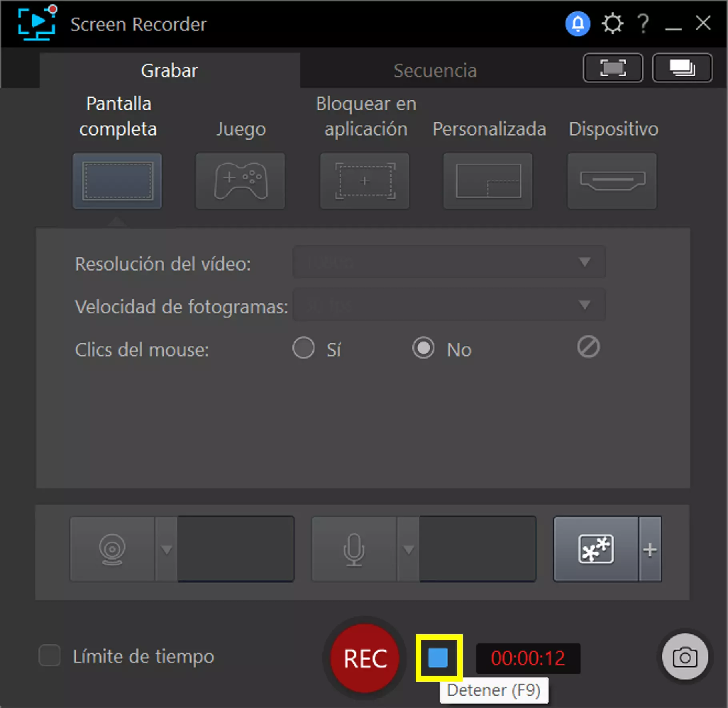728x708 pixels.
Task: Click the Límite de tiempo label
Action: 144,656
